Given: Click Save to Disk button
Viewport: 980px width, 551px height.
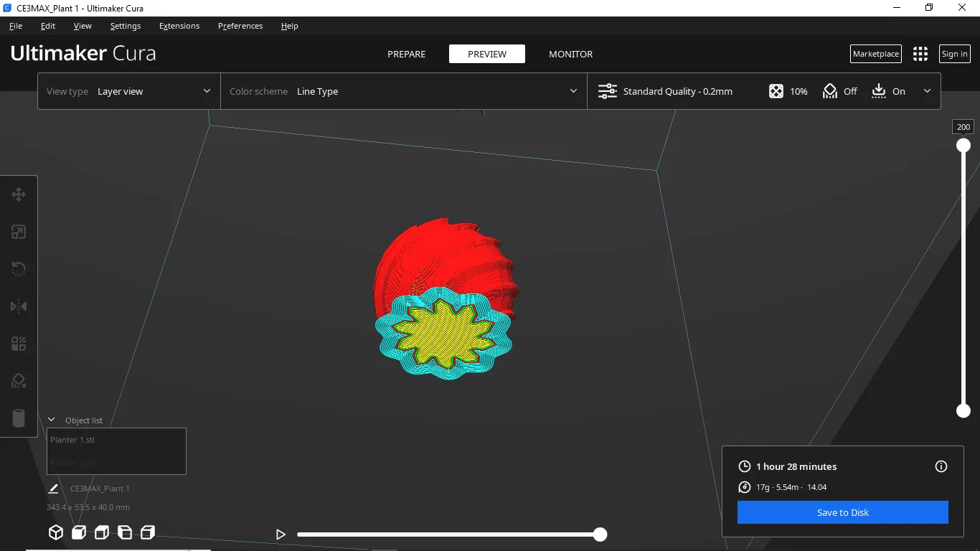Looking at the screenshot, I should [842, 512].
